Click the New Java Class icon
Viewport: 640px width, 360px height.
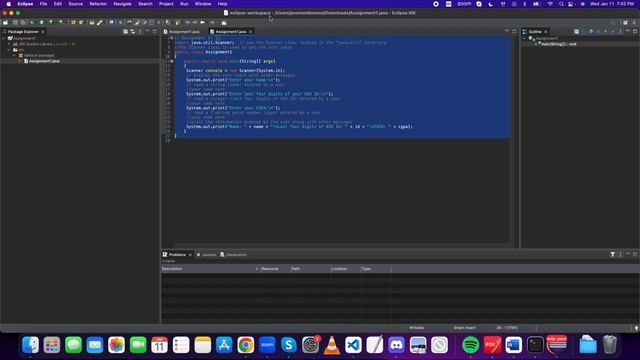click(x=81, y=22)
